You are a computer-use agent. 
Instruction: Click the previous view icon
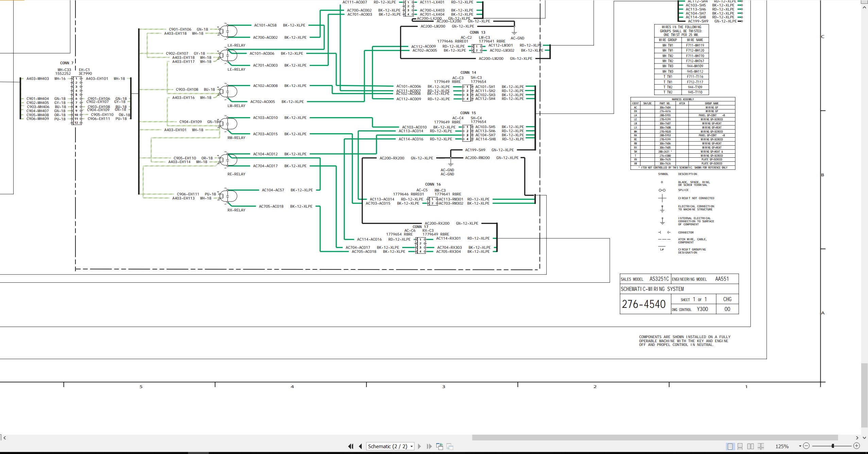coord(440,446)
